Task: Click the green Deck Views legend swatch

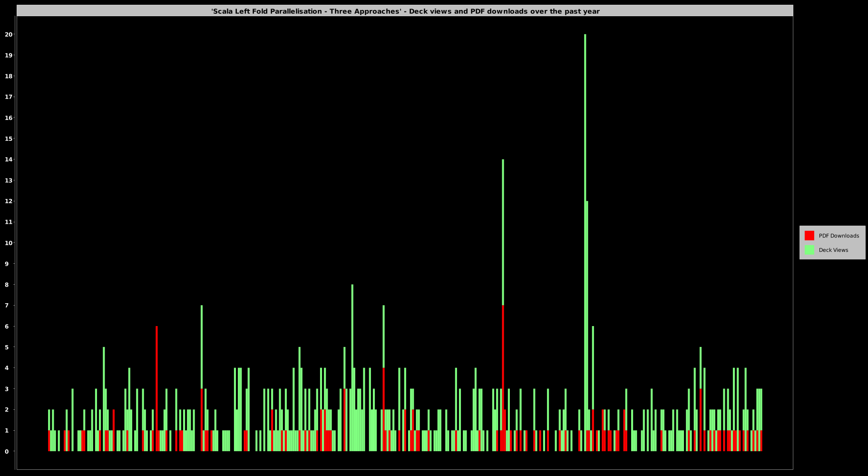Action: 809,250
